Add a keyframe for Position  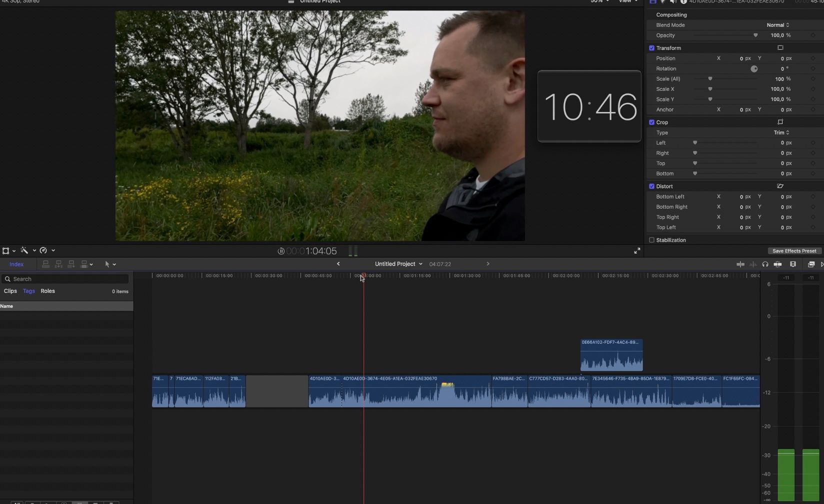(813, 58)
